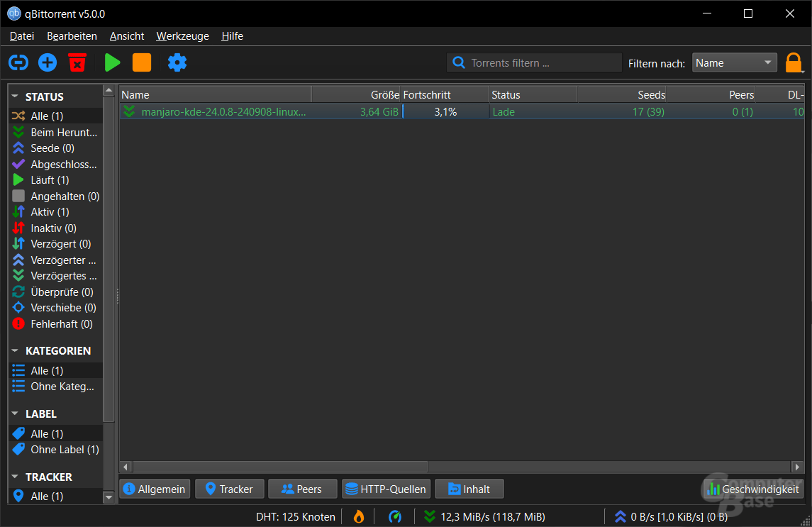
Task: Click the orange lock interface icon
Action: point(794,62)
